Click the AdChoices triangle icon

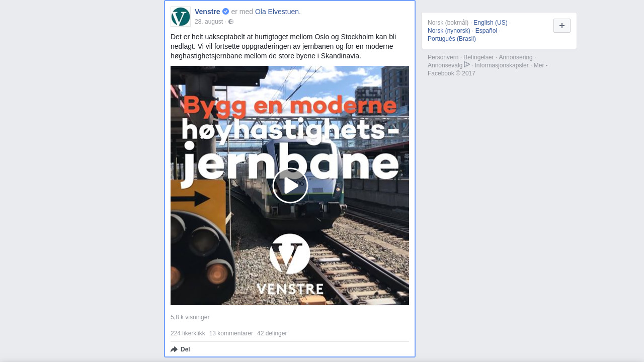tap(467, 64)
